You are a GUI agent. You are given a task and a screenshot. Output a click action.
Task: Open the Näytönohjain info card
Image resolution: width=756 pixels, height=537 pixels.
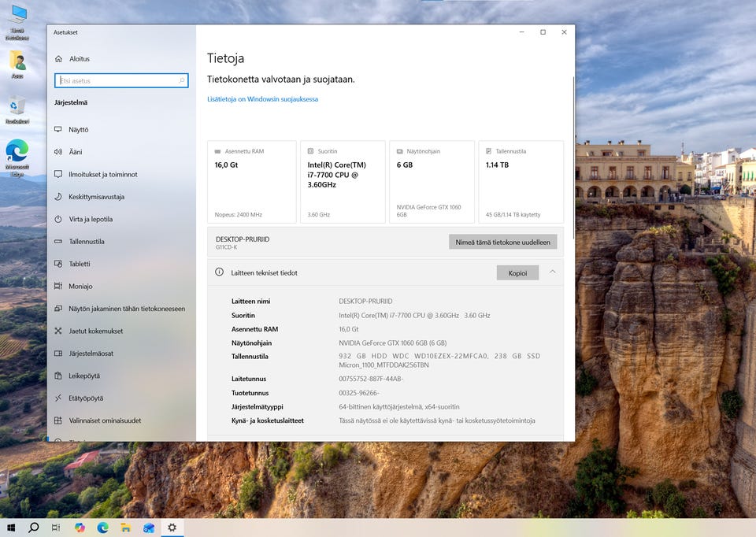[x=432, y=182]
